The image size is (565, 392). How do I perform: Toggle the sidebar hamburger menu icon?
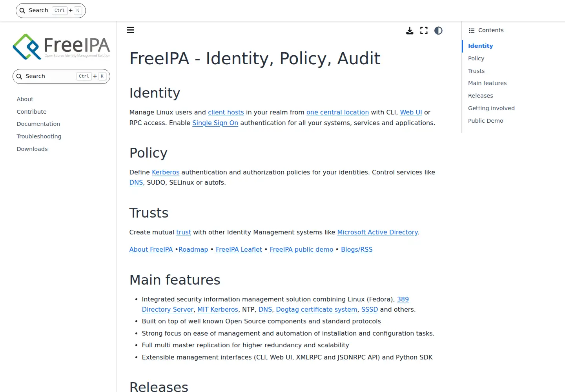click(x=131, y=30)
